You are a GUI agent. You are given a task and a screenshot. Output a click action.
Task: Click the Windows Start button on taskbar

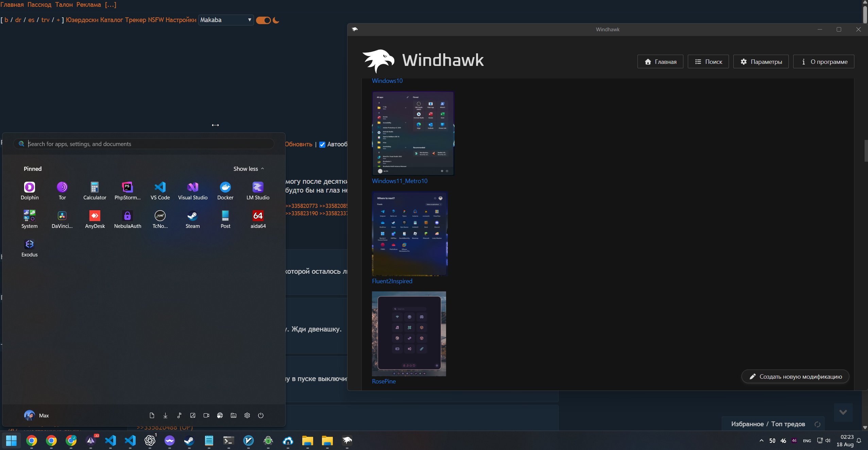pyautogui.click(x=12, y=440)
